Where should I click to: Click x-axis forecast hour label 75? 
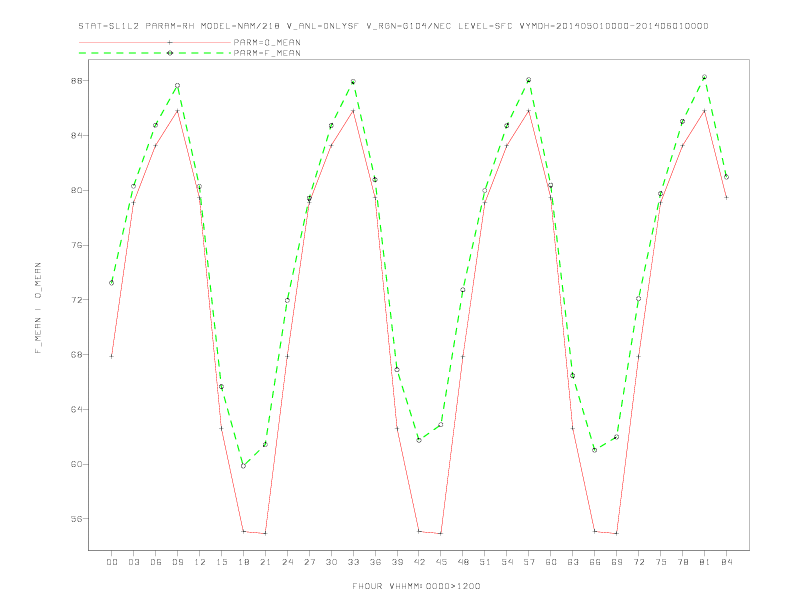[661, 562]
